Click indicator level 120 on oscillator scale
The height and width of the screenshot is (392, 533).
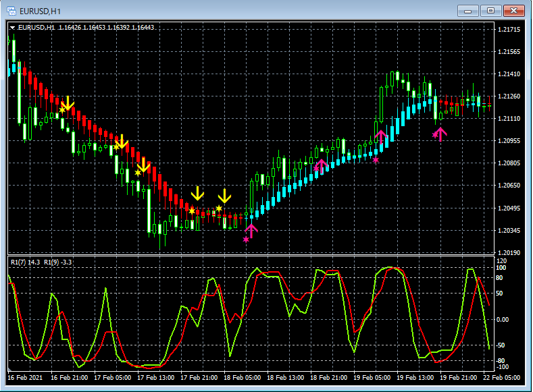[x=501, y=261]
